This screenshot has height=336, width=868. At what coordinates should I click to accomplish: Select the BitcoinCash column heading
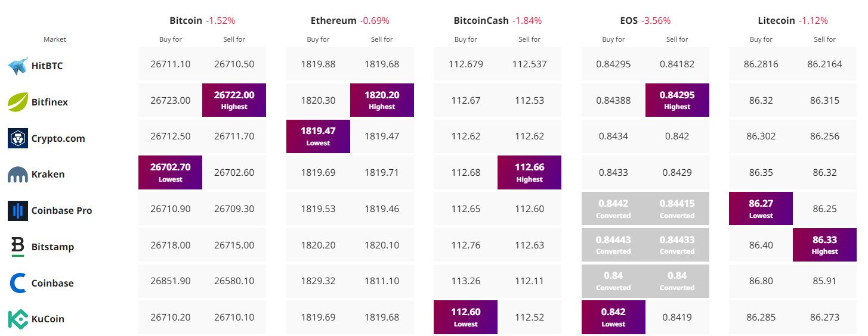pyautogui.click(x=481, y=20)
